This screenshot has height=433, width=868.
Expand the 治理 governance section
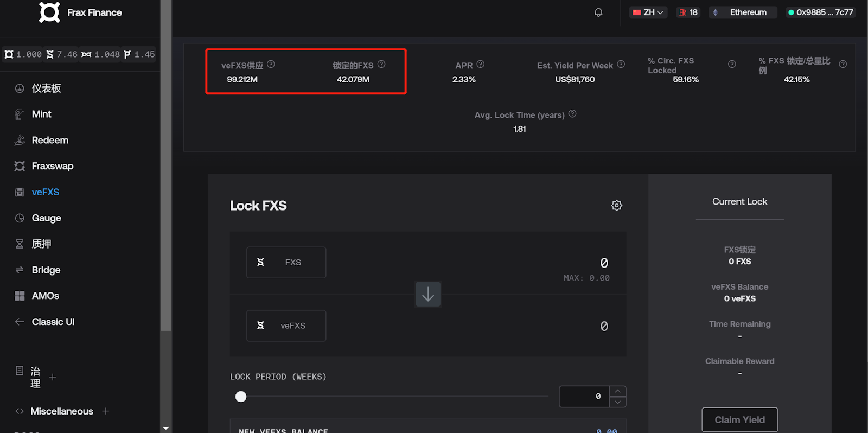pos(53,377)
